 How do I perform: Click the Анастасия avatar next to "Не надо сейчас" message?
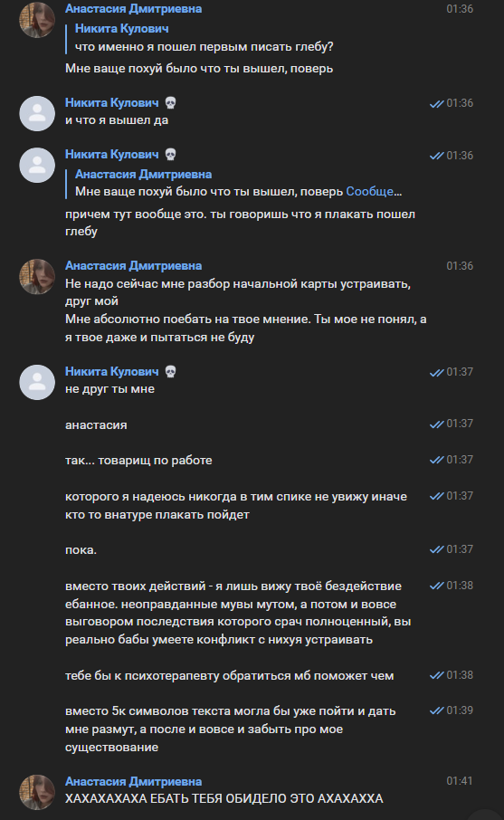[37, 276]
